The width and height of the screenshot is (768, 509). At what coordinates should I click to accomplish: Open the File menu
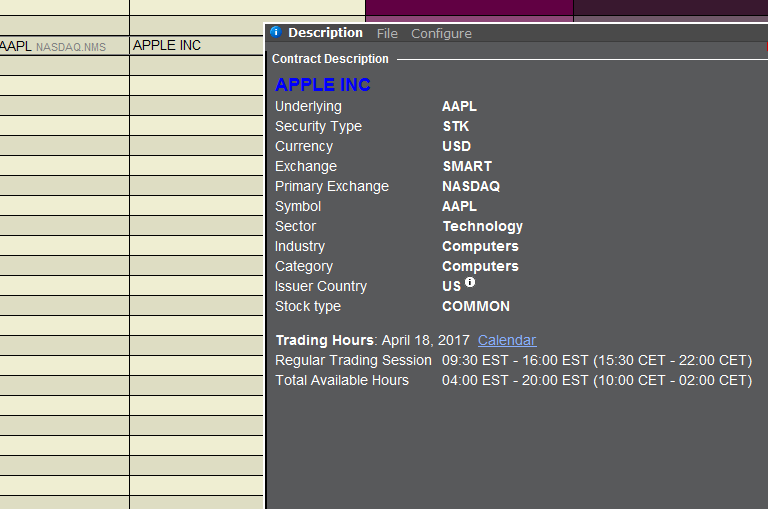(387, 33)
